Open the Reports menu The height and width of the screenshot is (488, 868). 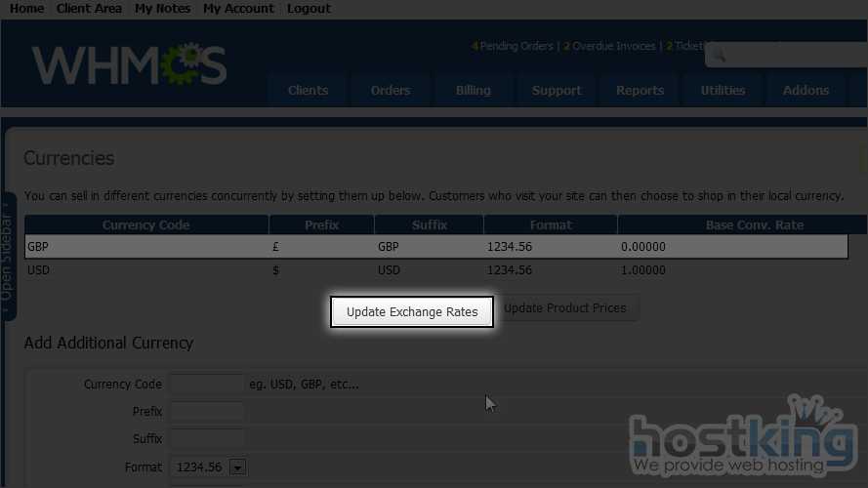(x=640, y=91)
